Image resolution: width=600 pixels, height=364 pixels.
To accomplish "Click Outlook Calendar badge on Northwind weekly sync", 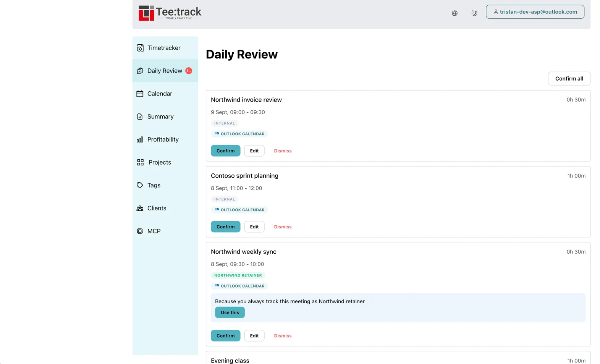I will tap(239, 286).
